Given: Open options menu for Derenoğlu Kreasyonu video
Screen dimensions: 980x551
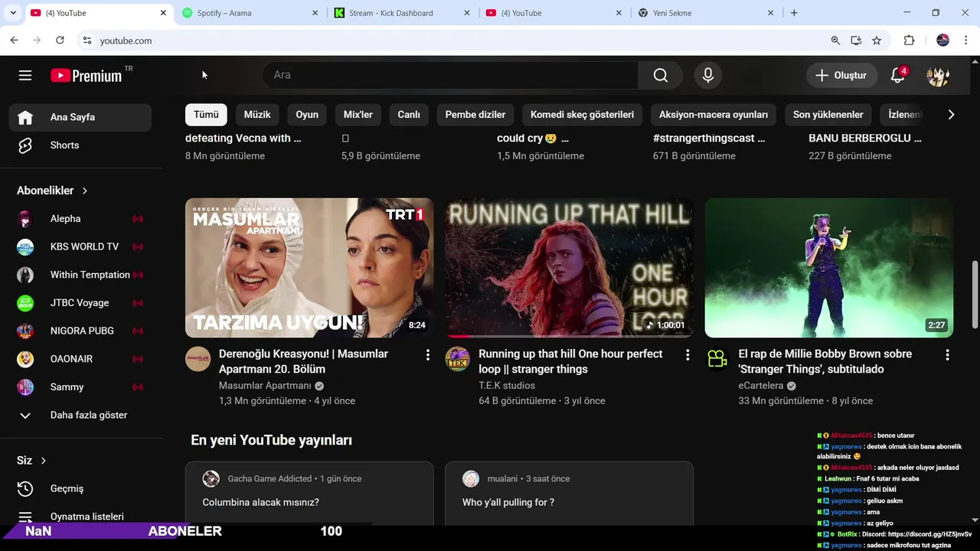Looking at the screenshot, I should [428, 355].
